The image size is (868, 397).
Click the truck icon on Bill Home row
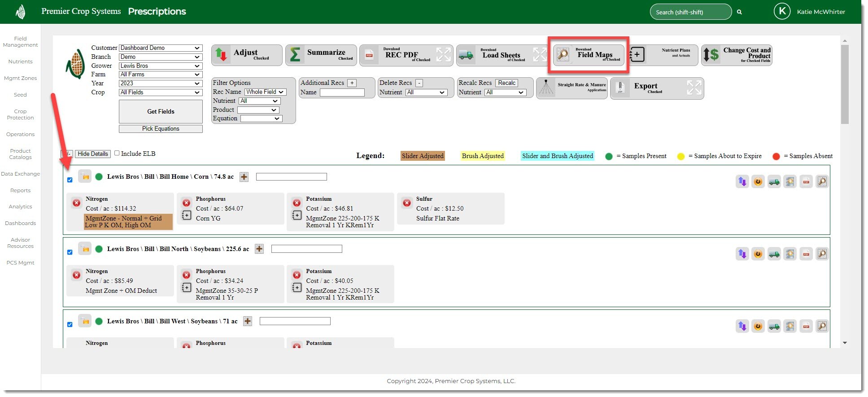tap(774, 182)
